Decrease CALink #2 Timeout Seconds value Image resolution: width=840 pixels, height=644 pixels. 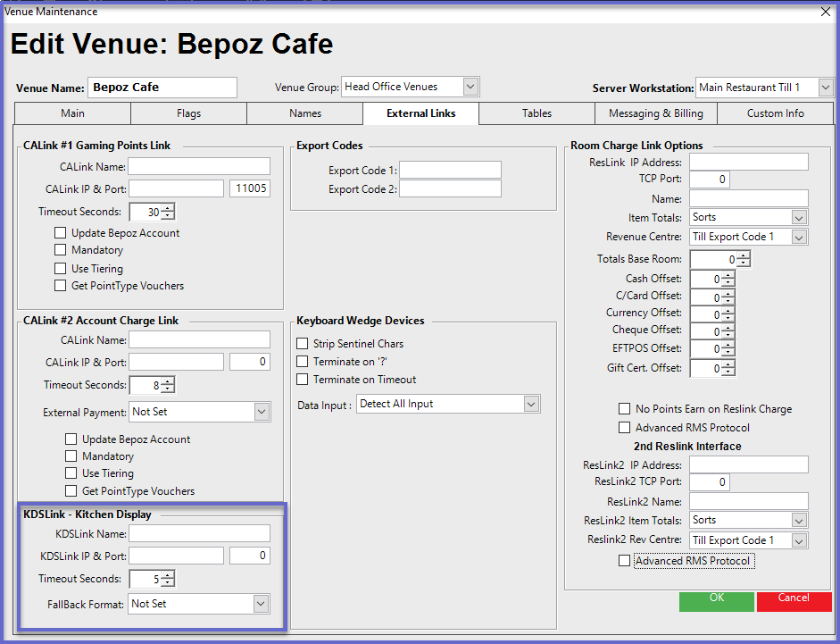(x=168, y=389)
